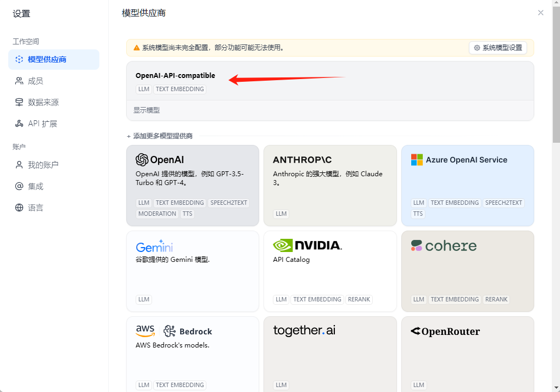Screen dimensions: 560x392
Task: Click the OpenAI-API-compatible title
Action: click(x=175, y=75)
